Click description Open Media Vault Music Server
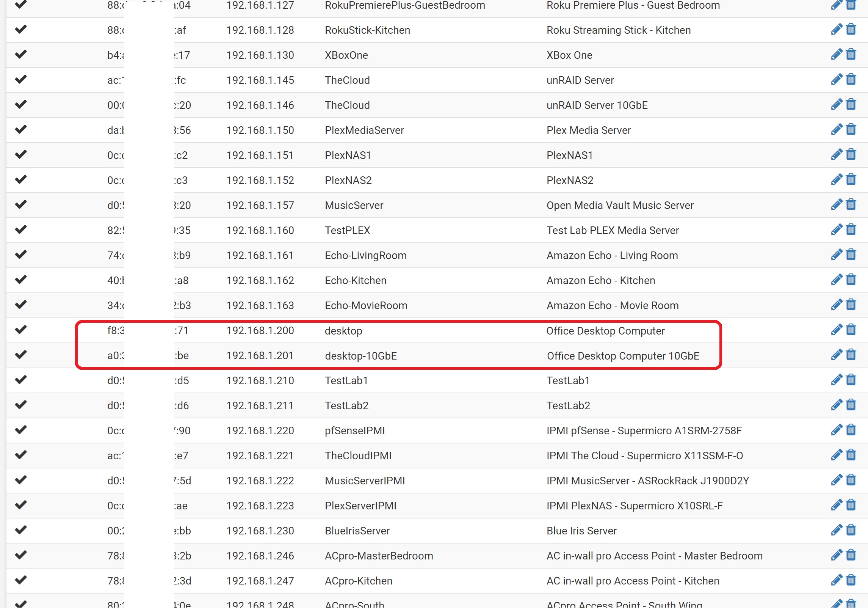 click(620, 206)
